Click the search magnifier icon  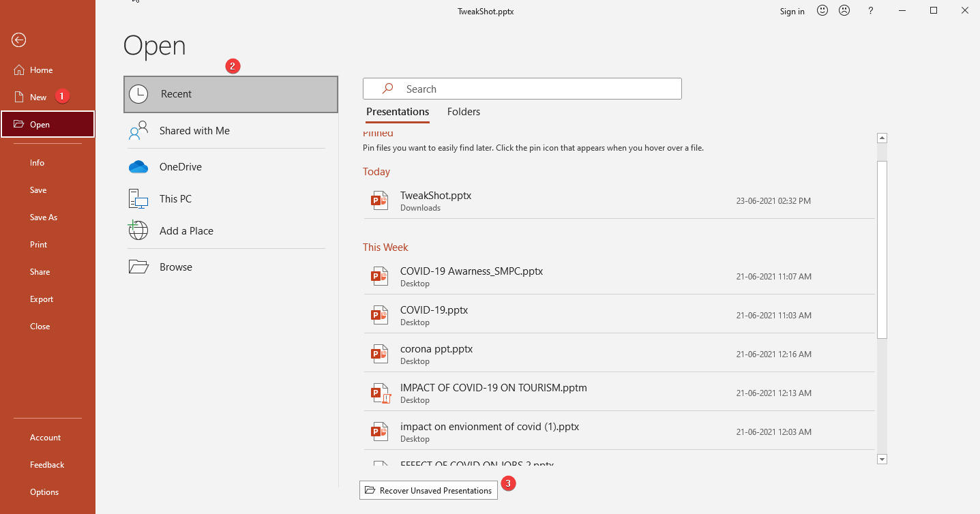[x=387, y=89]
